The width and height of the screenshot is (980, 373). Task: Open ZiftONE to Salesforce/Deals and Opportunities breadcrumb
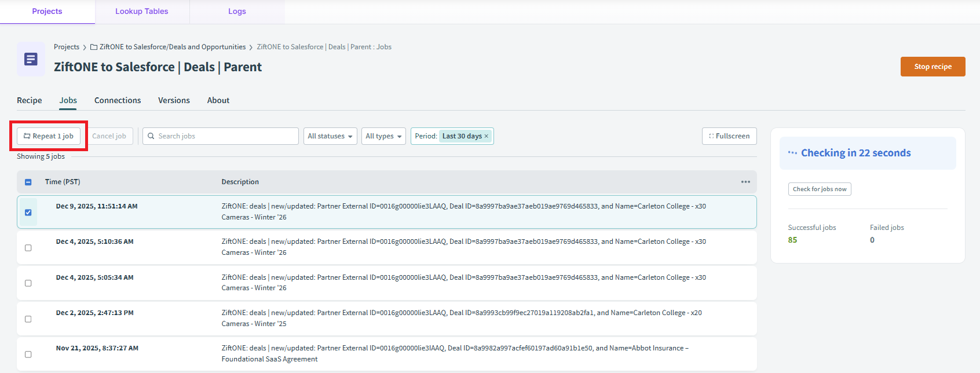173,47
